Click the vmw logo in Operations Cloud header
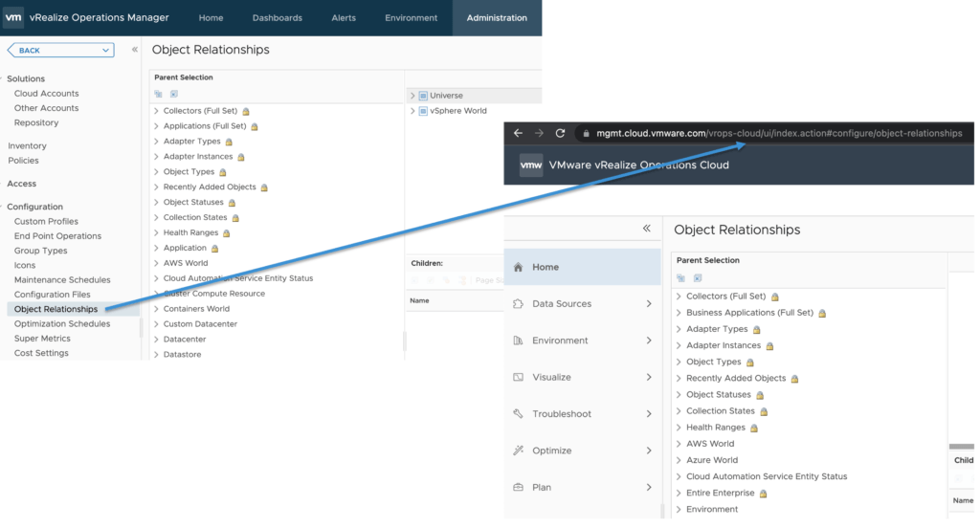The width and height of the screenshot is (980, 528). tap(531, 165)
